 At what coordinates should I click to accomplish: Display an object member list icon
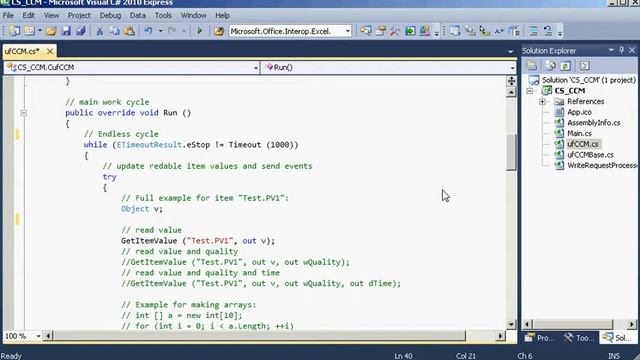click(455, 31)
